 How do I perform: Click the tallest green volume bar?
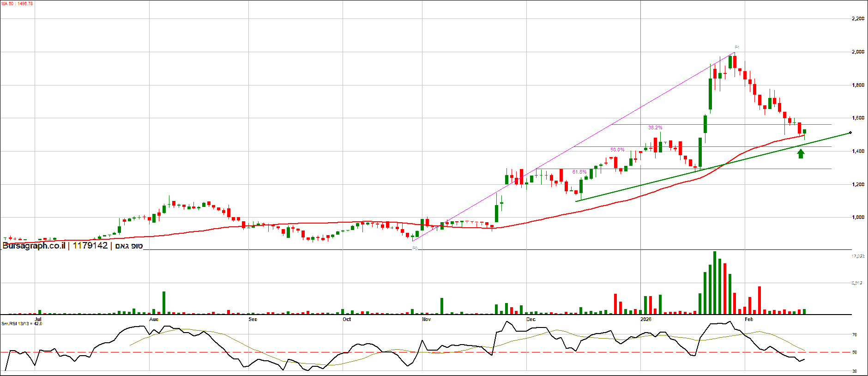[715, 283]
